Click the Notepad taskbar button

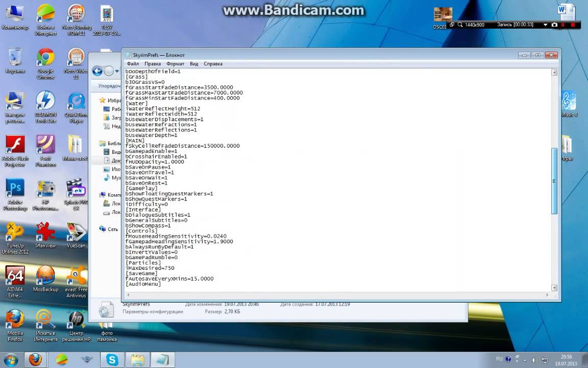(163, 360)
